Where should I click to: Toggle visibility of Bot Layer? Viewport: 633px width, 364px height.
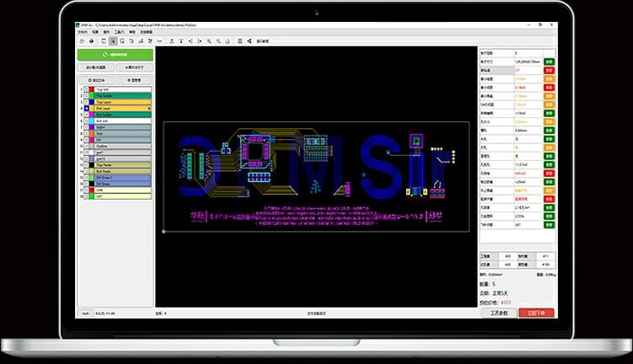[x=86, y=108]
